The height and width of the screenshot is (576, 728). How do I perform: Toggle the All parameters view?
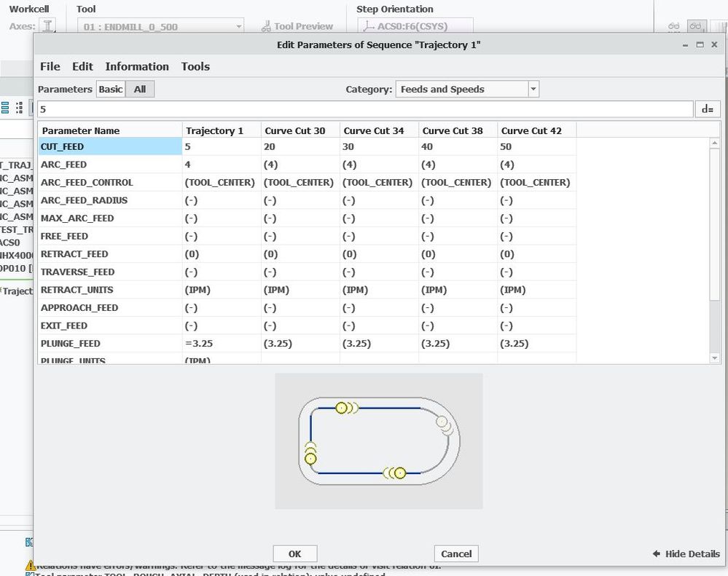(x=140, y=89)
